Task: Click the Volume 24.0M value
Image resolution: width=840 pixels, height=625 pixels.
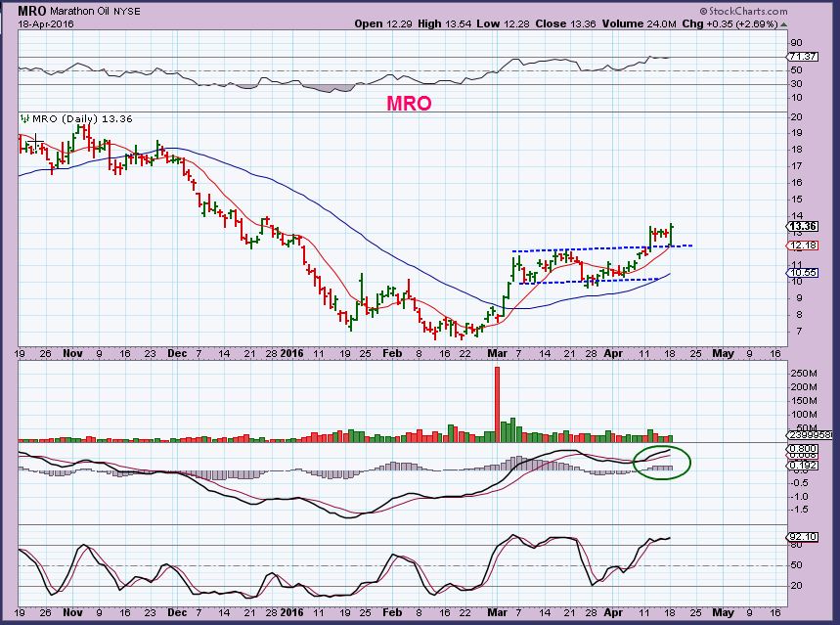Action: (x=639, y=23)
